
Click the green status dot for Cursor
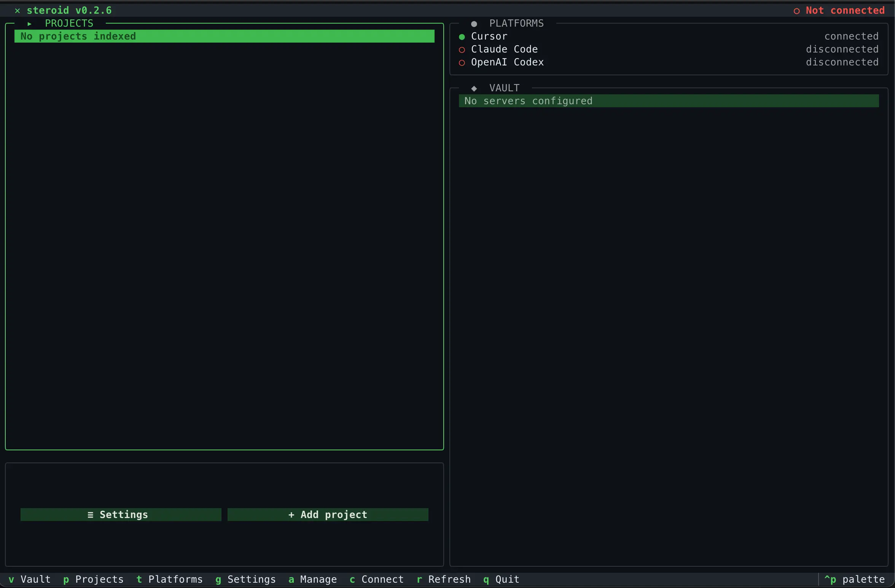[x=462, y=37]
